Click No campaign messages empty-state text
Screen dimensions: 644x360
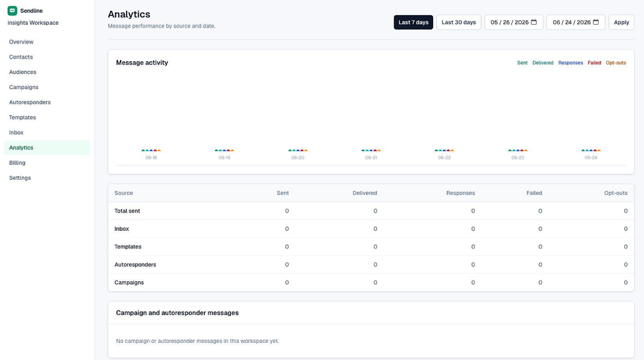pyautogui.click(x=198, y=341)
